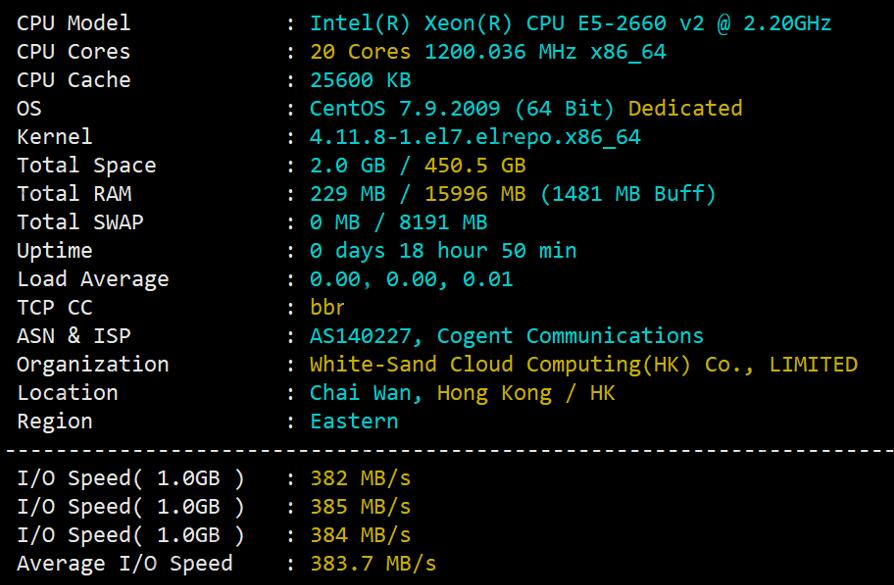Click the 'OS' label

(29, 109)
